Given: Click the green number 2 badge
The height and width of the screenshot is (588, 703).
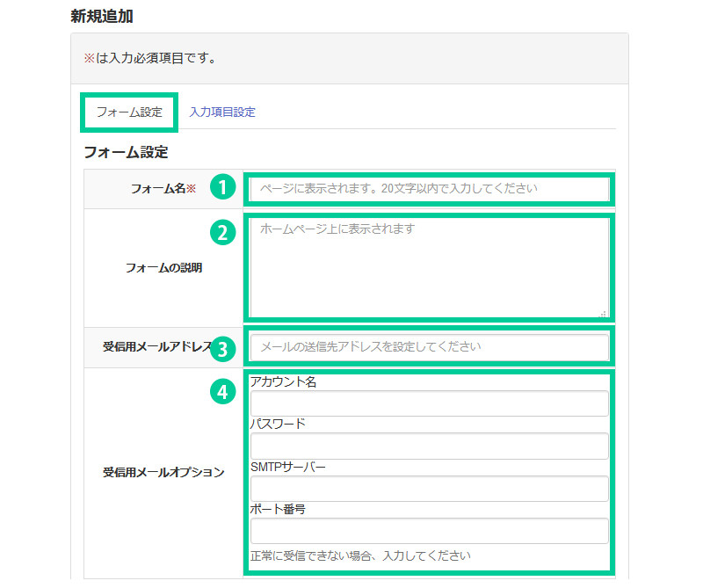Looking at the screenshot, I should (223, 232).
